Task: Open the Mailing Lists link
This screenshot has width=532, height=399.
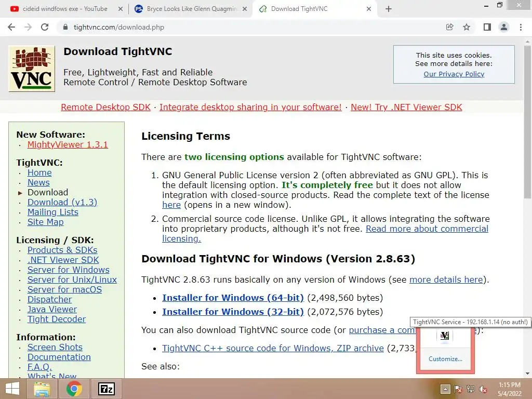Action: [52, 212]
